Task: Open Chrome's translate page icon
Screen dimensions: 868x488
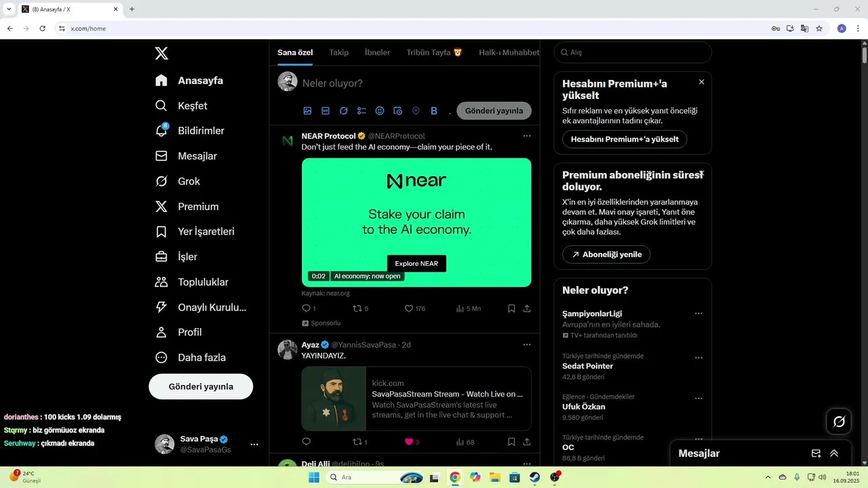Action: tap(804, 28)
